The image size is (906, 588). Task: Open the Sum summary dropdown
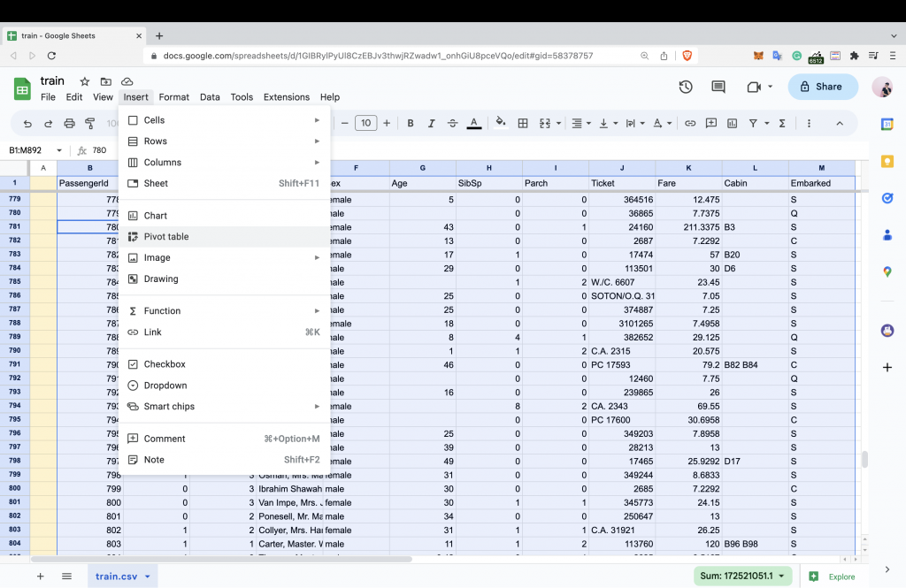[742, 576]
